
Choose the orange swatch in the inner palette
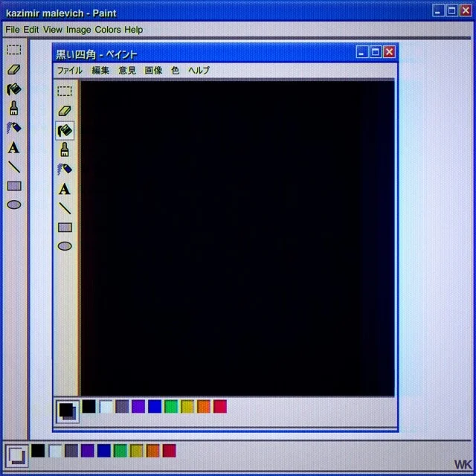(204, 406)
